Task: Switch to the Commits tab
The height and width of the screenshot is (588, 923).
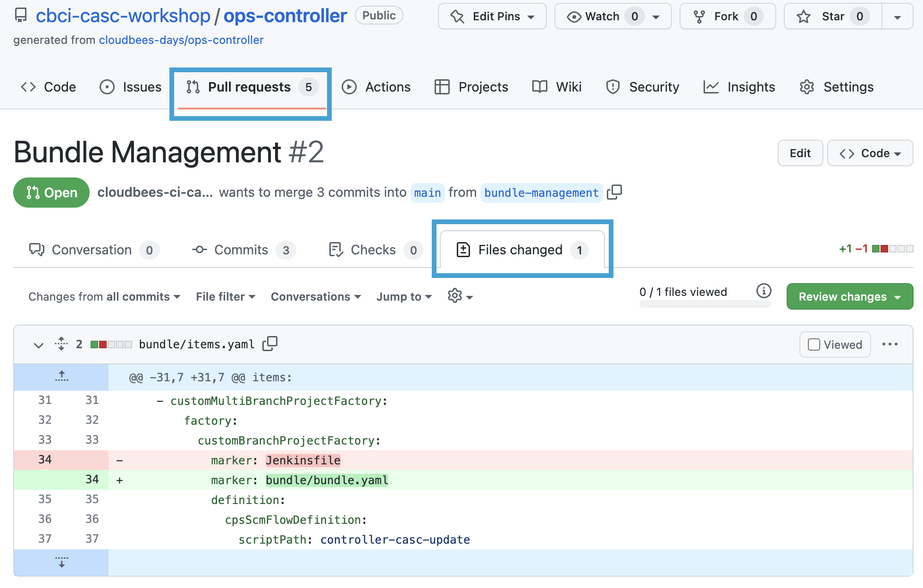Action: 244,250
